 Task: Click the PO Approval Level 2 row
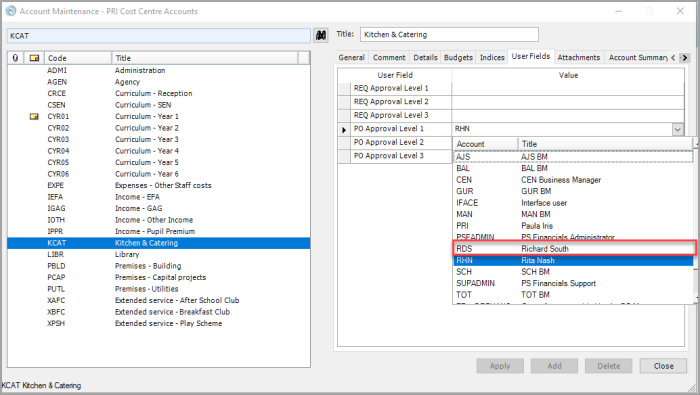pos(395,142)
